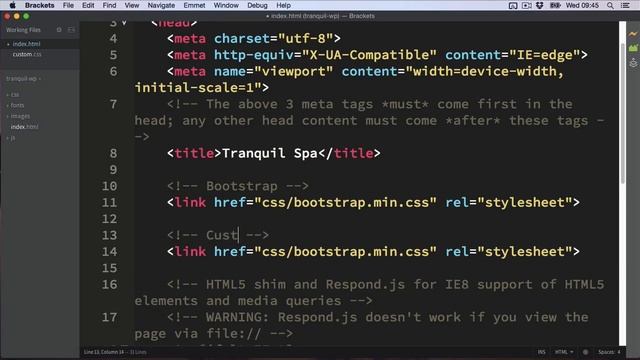Open the HTML language mode dropdown

[564, 352]
